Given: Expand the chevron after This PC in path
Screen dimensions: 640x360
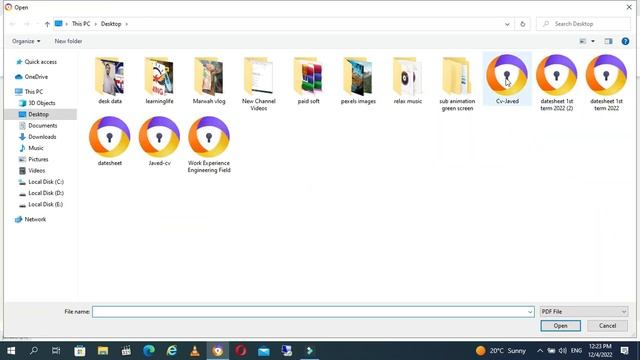Looking at the screenshot, I should coord(96,24).
